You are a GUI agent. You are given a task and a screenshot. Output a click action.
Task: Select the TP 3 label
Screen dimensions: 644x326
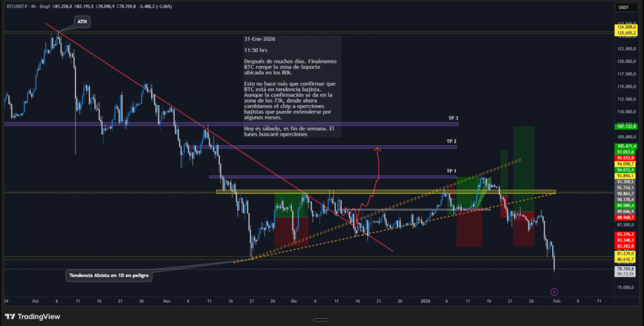click(452, 118)
